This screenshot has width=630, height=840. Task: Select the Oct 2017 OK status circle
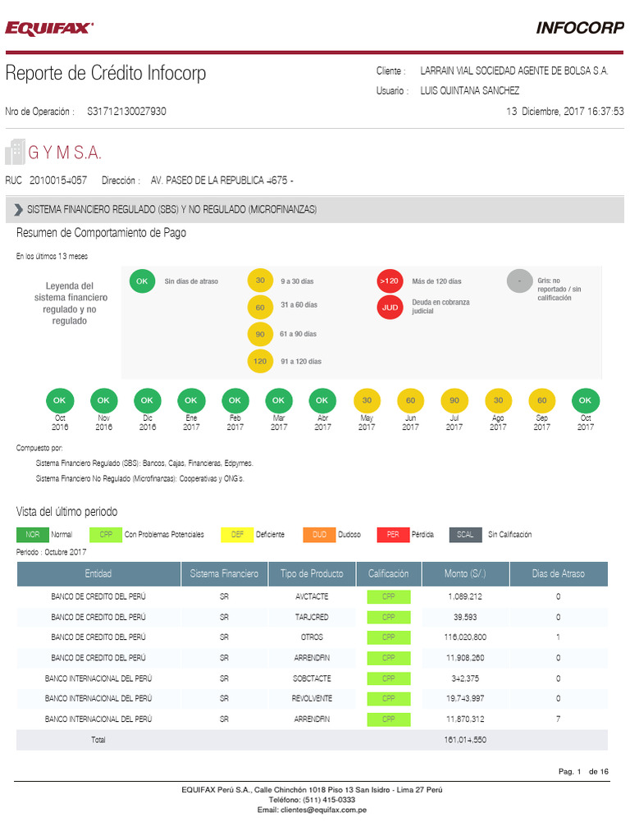pyautogui.click(x=585, y=400)
